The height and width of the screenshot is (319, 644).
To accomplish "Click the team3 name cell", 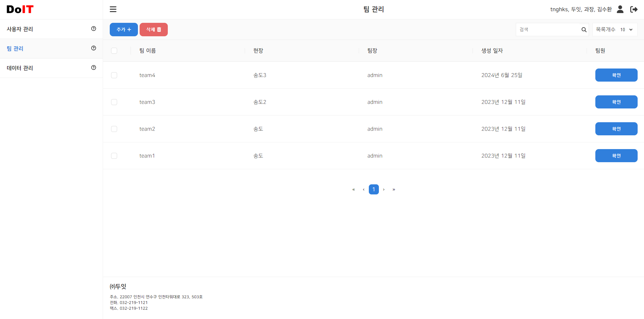I will (x=147, y=102).
